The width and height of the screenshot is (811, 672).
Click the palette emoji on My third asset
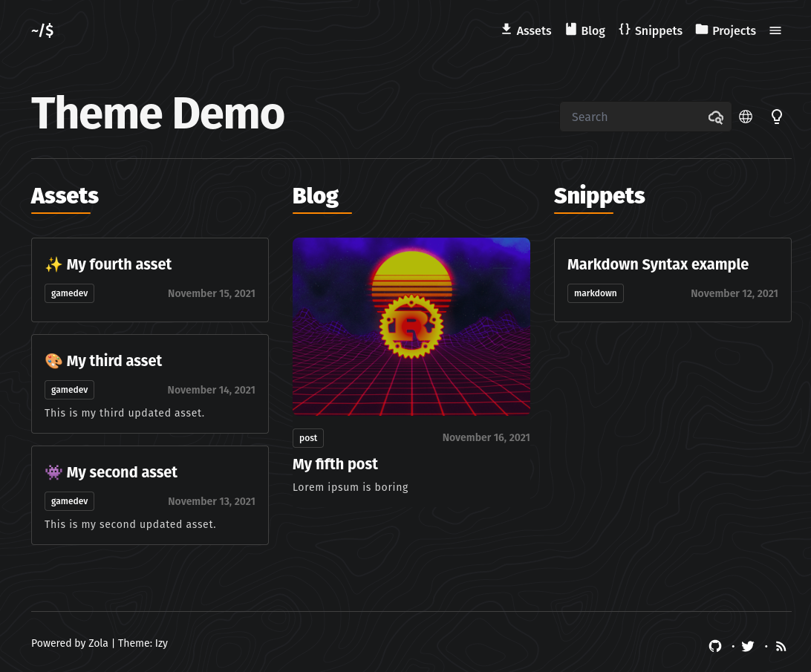click(x=53, y=361)
